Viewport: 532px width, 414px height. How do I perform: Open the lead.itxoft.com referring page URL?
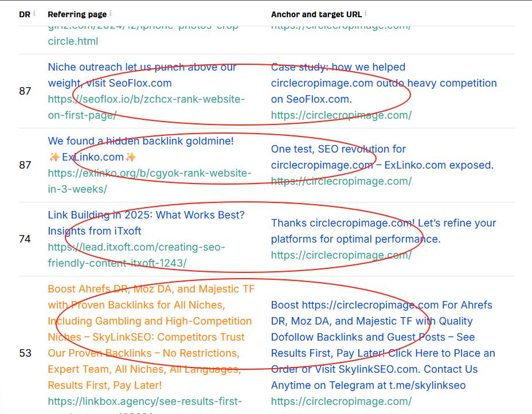(x=136, y=255)
